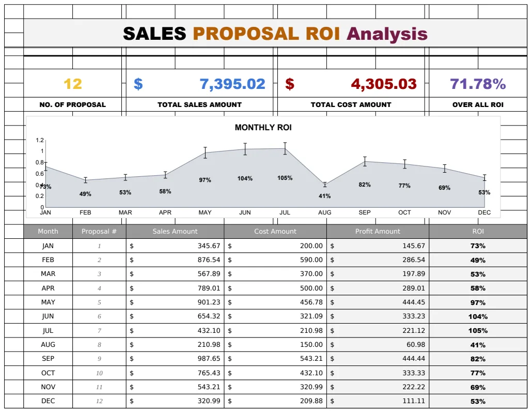Viewport: 532px width, 413px height.
Task: Click the TOTAL SALES AMOUNT label
Action: [x=199, y=104]
